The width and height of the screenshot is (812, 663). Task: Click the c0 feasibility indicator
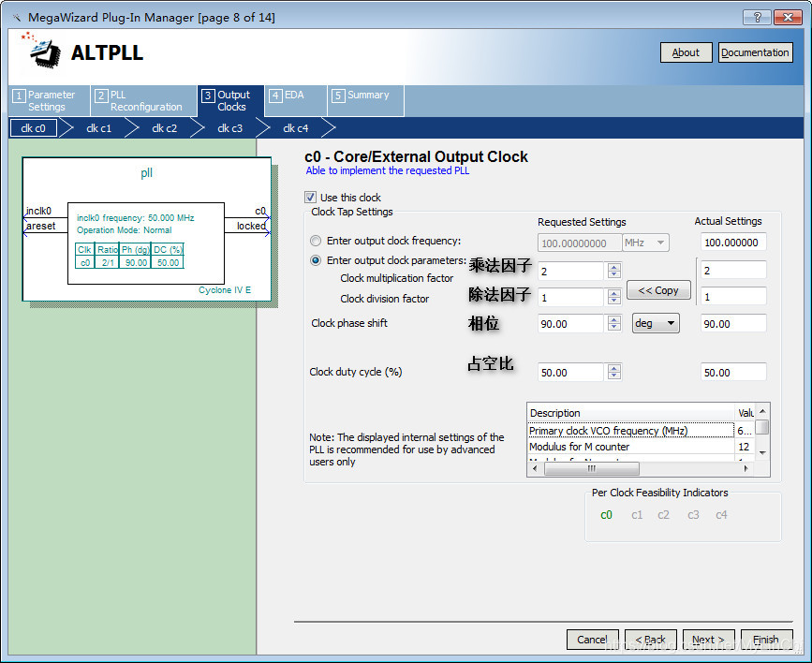point(606,515)
